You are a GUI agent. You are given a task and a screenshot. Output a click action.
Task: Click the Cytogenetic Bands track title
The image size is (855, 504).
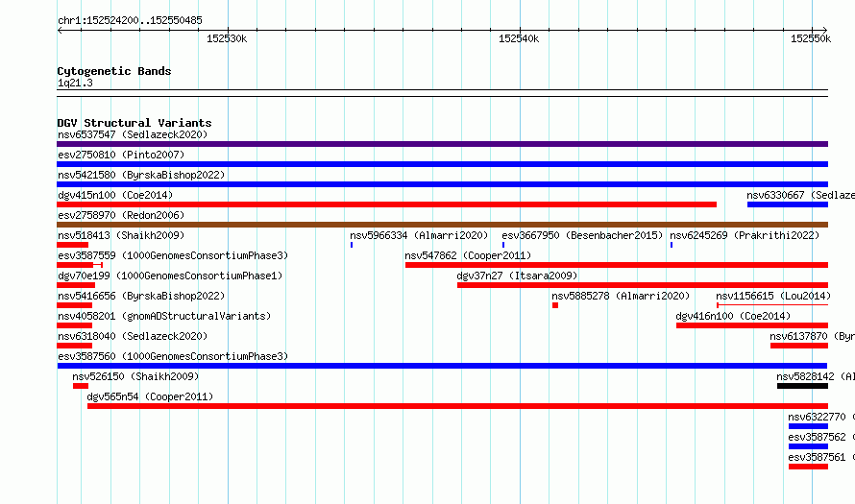114,71
